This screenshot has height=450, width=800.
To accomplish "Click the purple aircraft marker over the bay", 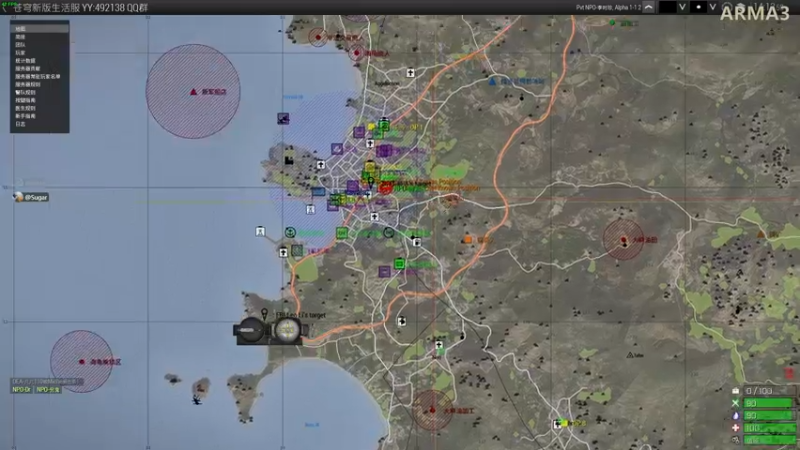I will (283, 119).
